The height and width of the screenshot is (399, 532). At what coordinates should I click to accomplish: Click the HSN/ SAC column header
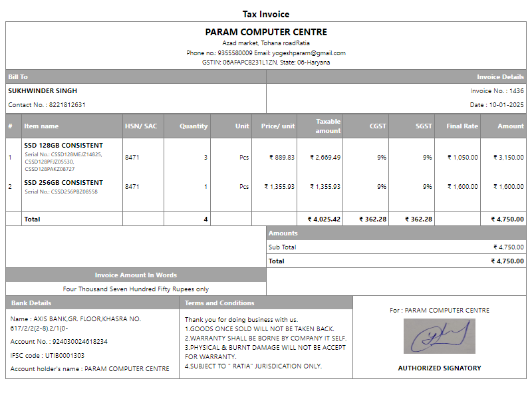click(141, 126)
